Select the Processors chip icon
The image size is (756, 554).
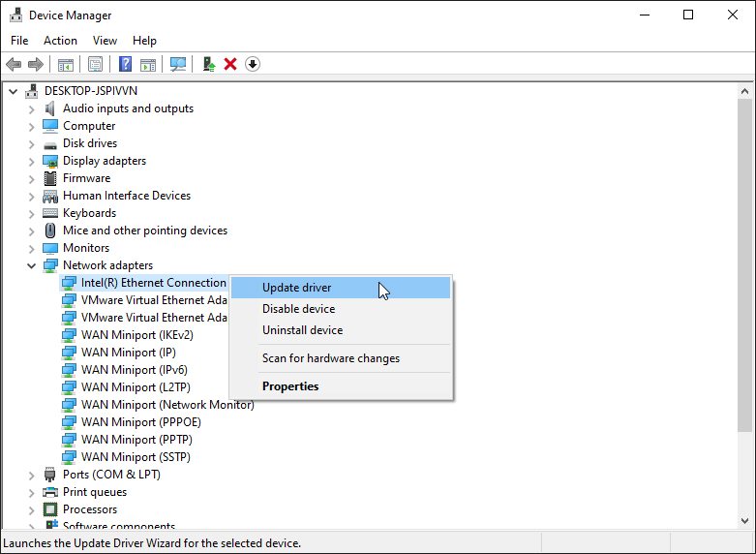click(x=50, y=509)
